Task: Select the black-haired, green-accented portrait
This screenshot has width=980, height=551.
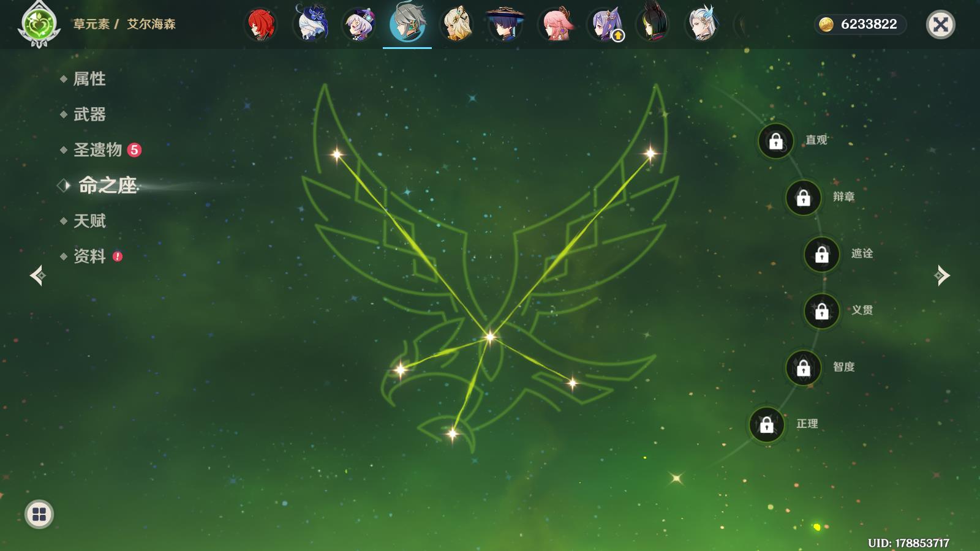Action: (x=653, y=24)
